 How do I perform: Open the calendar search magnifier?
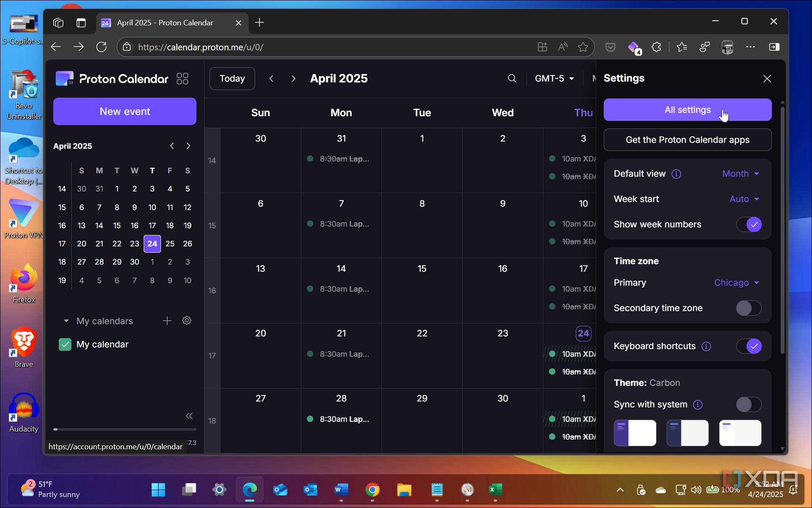click(512, 79)
